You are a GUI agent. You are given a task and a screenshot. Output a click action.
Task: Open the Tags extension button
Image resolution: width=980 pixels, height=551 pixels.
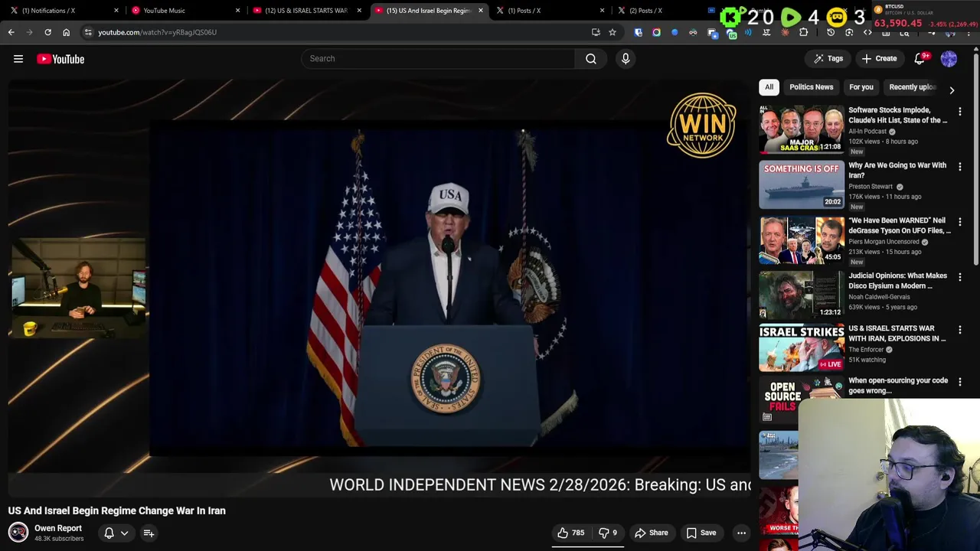(828, 58)
